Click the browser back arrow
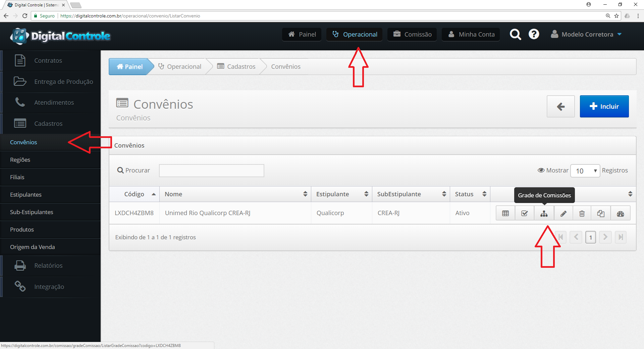Viewport: 644px width, 349px height. pos(6,16)
